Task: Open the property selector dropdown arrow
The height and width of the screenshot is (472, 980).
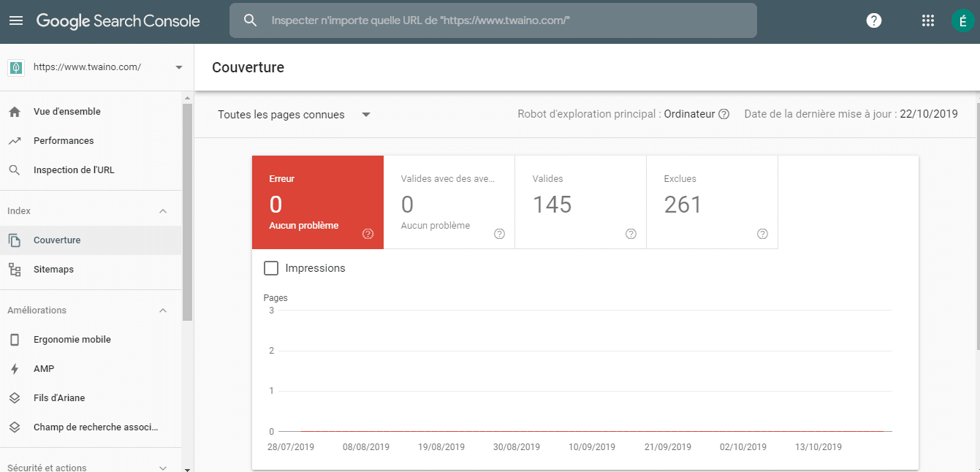Action: [179, 67]
